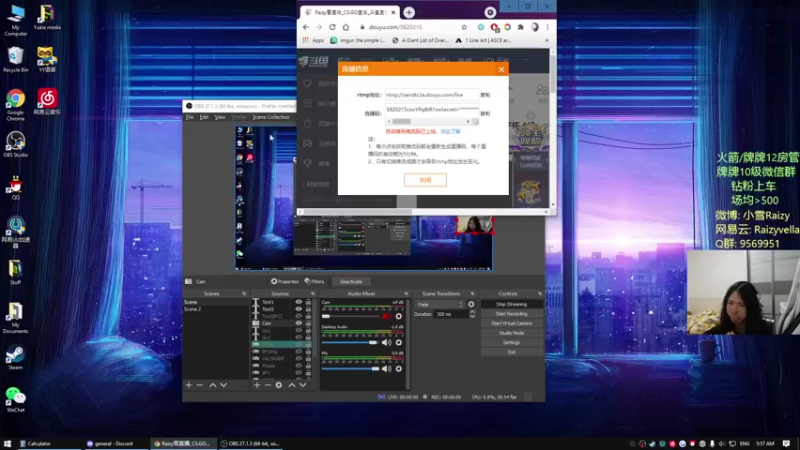Screen dimensions: 800x450
Task: Enable Studio Mode in OBS
Action: pyautogui.click(x=511, y=333)
